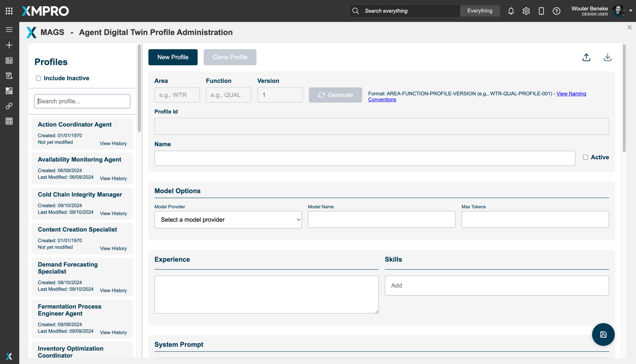Check the Active checkbox
This screenshot has width=636, height=364.
585,157
